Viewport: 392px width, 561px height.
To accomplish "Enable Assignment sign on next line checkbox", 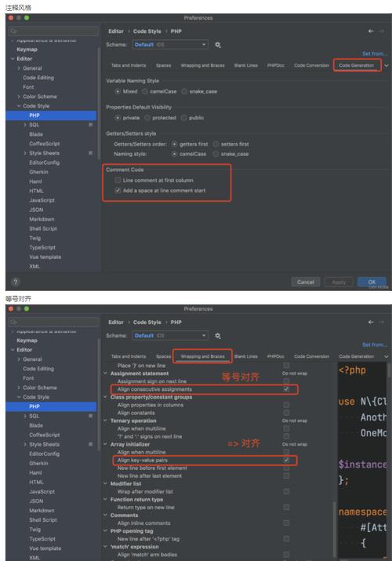I will pos(286,381).
